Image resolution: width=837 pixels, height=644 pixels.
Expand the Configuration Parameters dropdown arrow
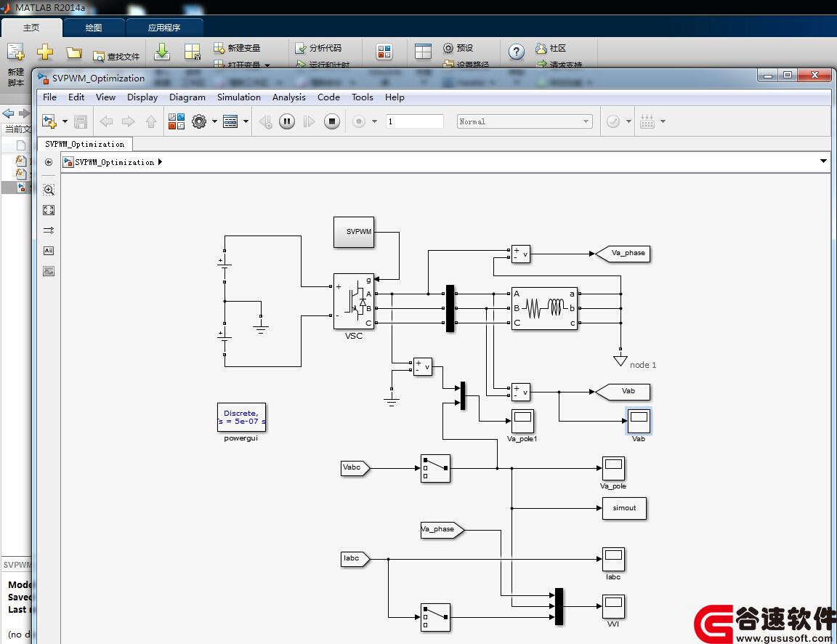[214, 122]
